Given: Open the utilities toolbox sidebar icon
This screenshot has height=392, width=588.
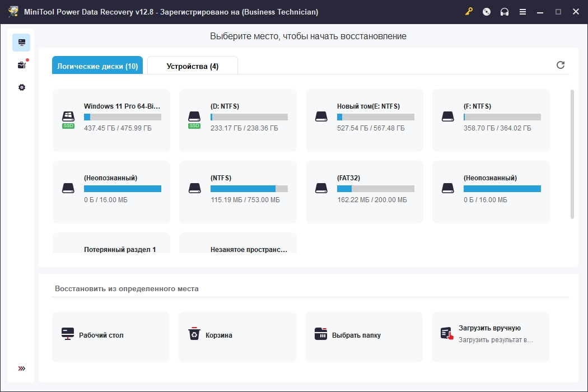Looking at the screenshot, I should (x=22, y=65).
